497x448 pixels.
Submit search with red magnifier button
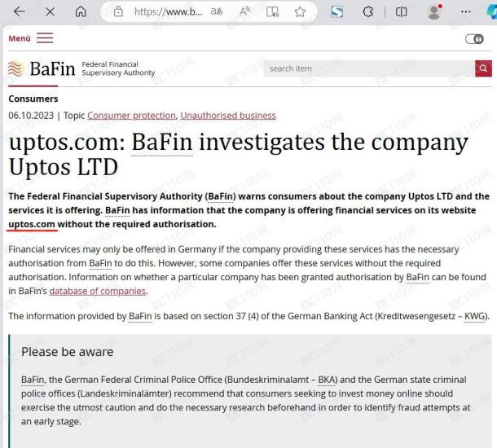point(483,68)
